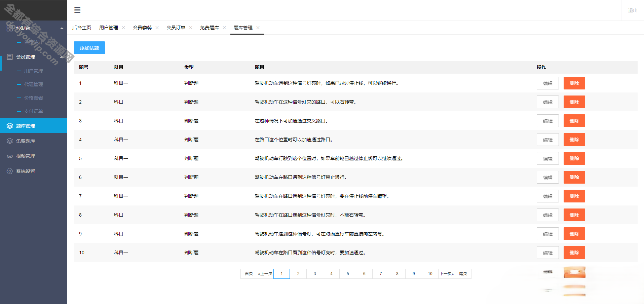Click the 系统设置 gear icon
Screen dimensions: 644x304
pos(10,171)
